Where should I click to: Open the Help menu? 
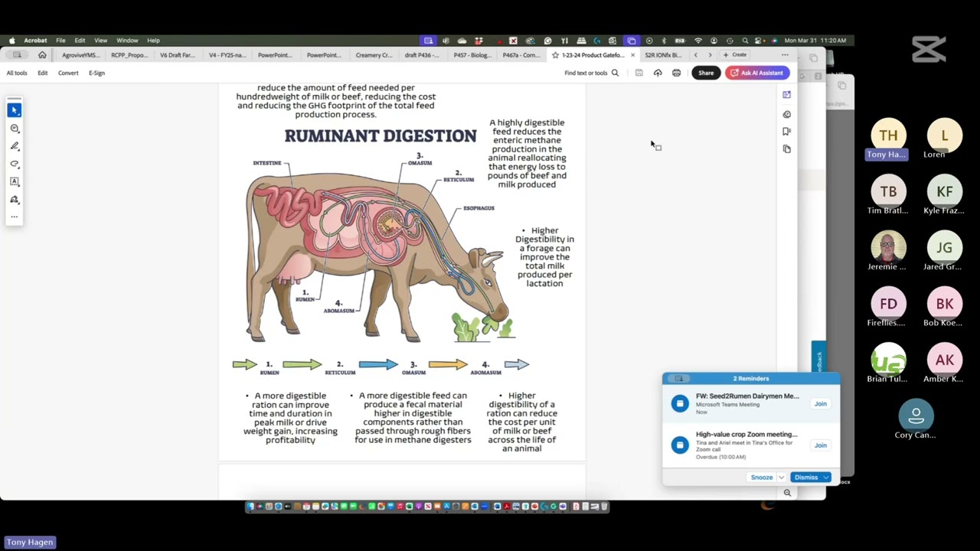tap(153, 41)
